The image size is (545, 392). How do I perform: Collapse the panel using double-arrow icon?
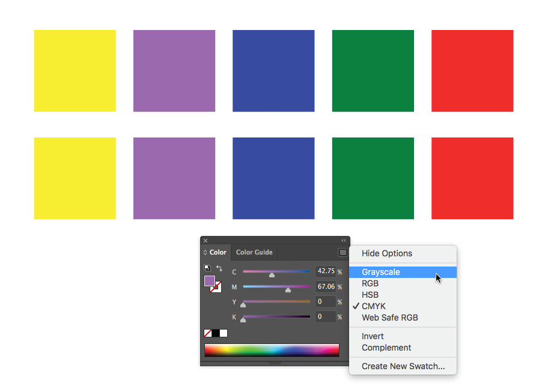tap(344, 240)
